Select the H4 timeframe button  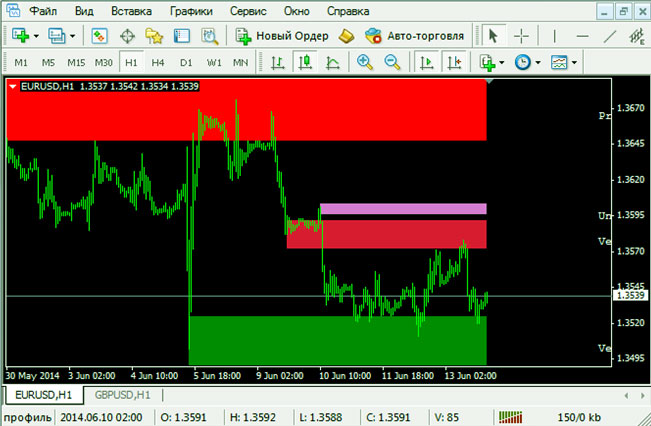158,62
